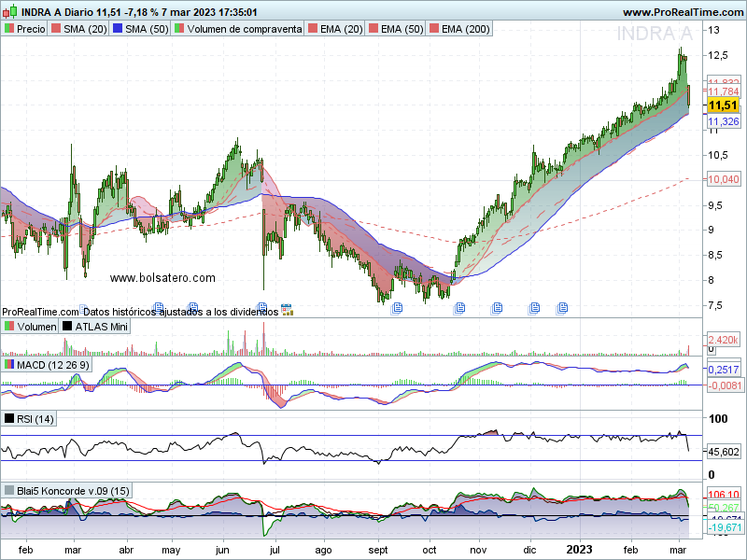Click the 10,040 EMA 200 price tag
Image resolution: width=747 pixels, height=560 pixels.
point(724,179)
